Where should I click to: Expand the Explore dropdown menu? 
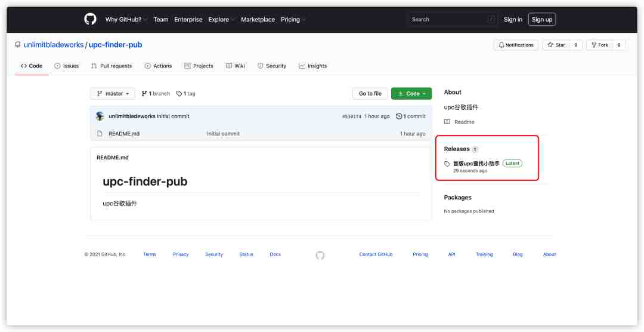click(221, 19)
